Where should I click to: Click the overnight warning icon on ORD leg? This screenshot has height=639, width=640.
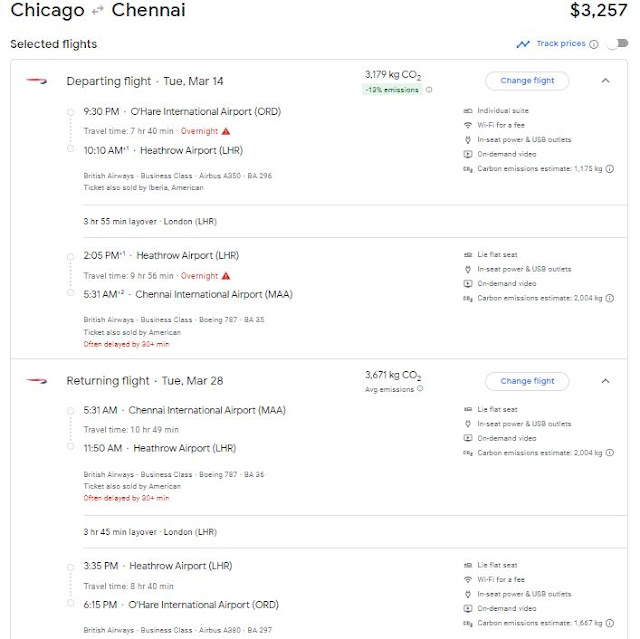pos(226,131)
